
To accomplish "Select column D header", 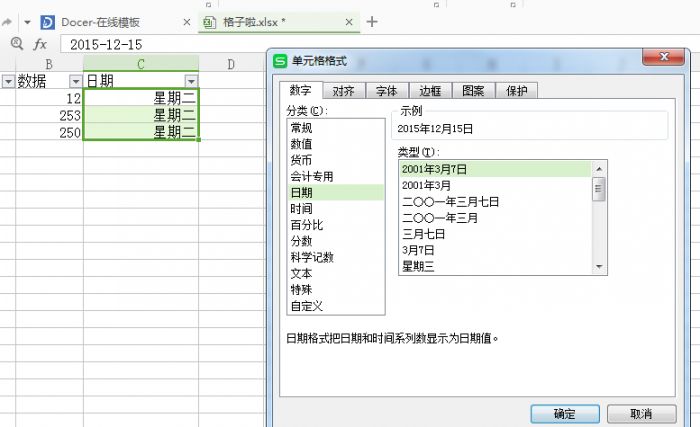I will pyautogui.click(x=231, y=64).
